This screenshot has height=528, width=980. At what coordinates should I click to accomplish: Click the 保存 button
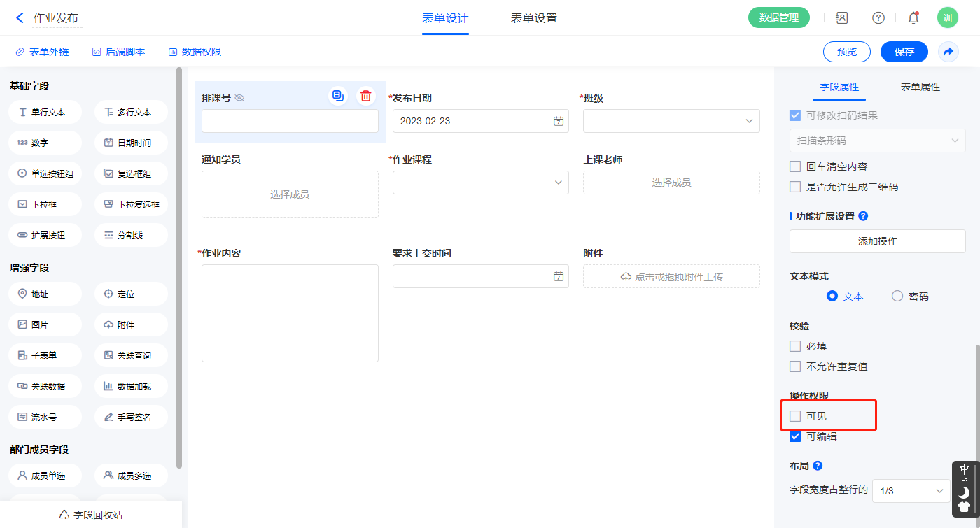[x=904, y=52]
